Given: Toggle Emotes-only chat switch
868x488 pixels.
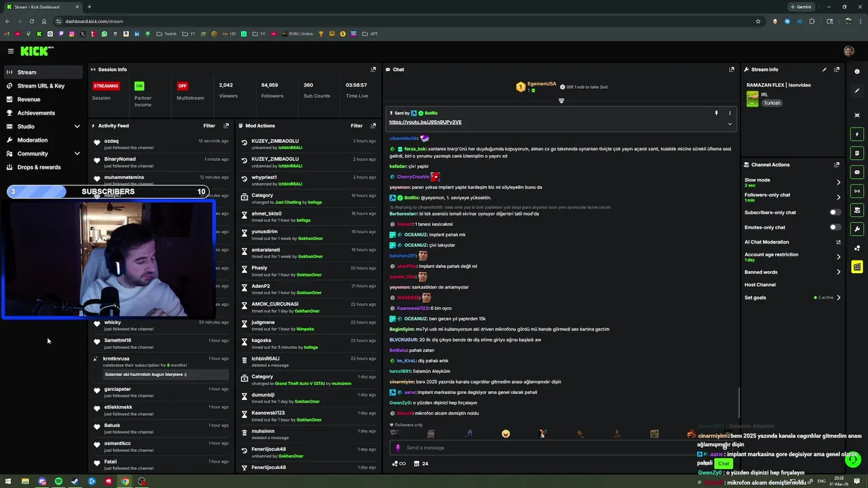Looking at the screenshot, I should (835, 227).
